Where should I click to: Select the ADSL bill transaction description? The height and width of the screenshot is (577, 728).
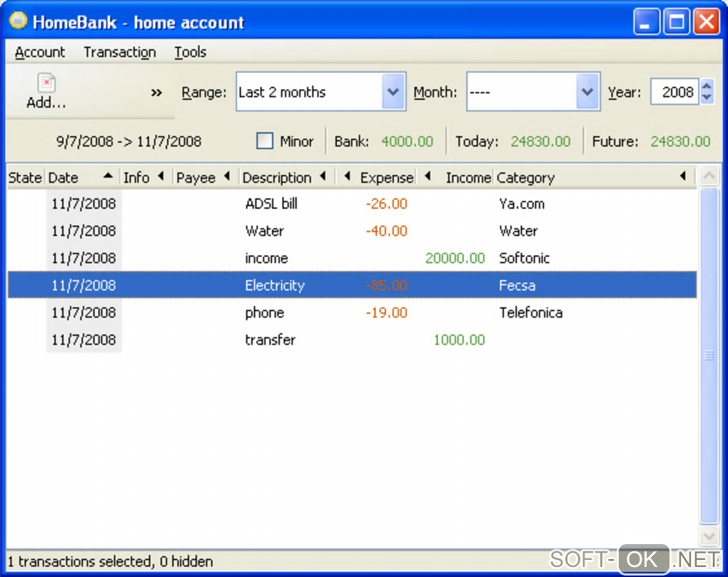(x=272, y=204)
